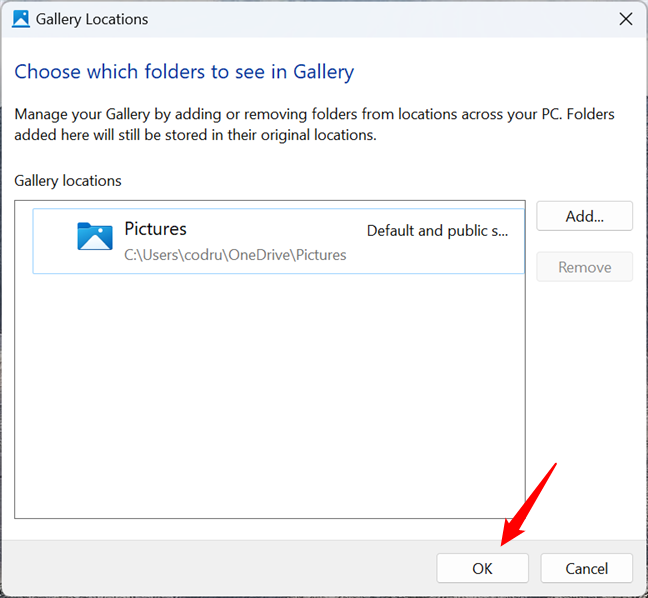648x598 pixels.
Task: Click 'stored in their original locations' text line
Action: (195, 134)
